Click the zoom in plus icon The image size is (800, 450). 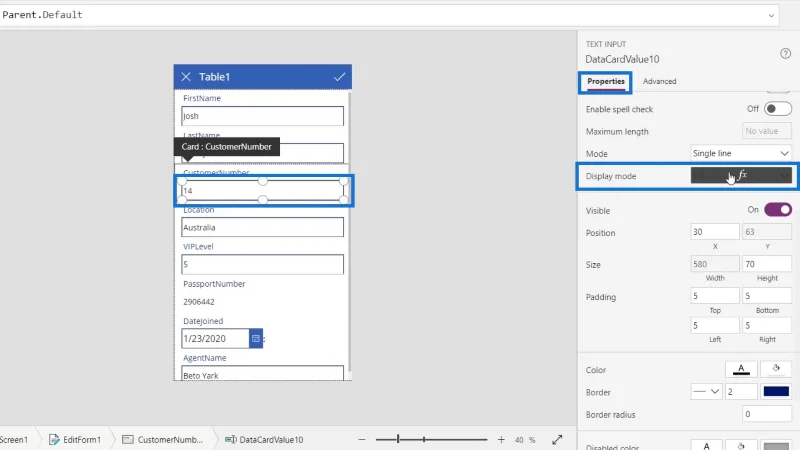[x=501, y=439]
